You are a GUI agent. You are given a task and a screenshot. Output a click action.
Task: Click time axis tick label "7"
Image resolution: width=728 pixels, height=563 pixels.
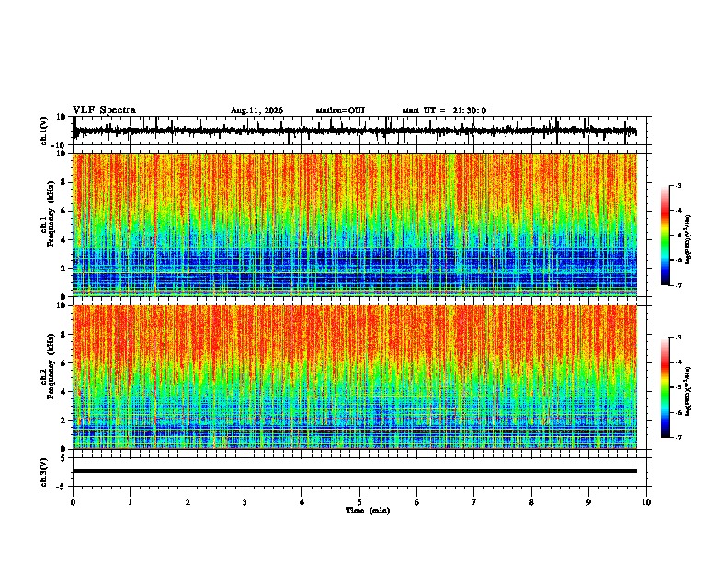tap(474, 502)
